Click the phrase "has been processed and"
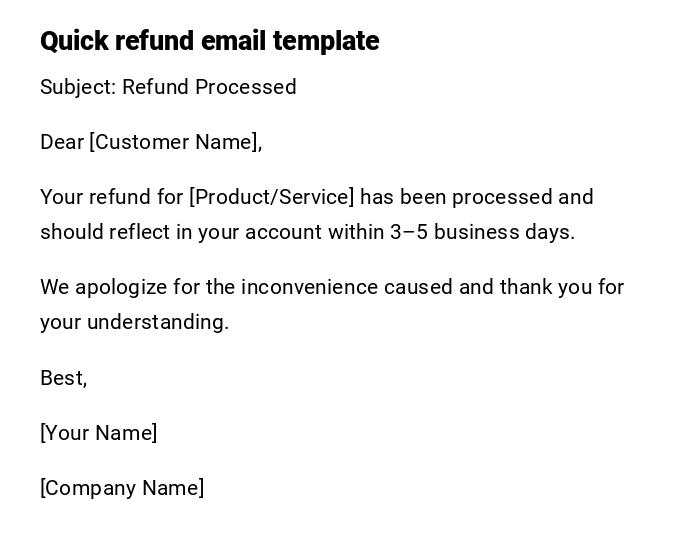 477,197
